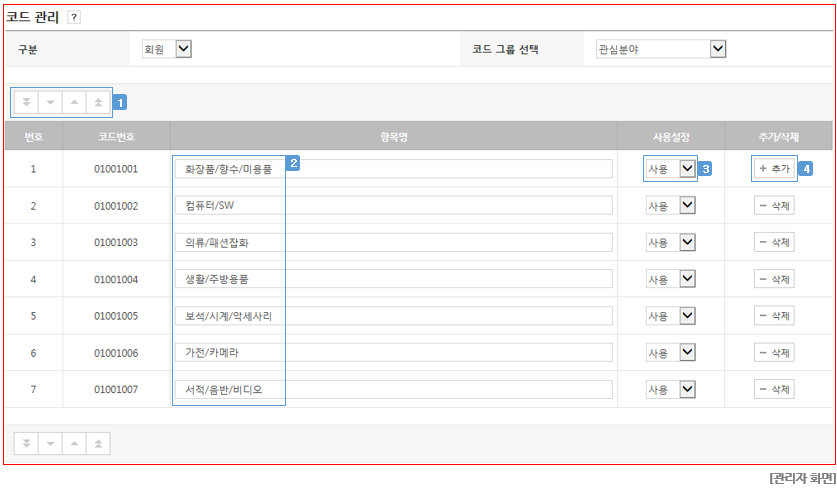The width and height of the screenshot is (837, 489).
Task: Click the 삭제 button for 컴퓨터/SW
Action: [774, 206]
